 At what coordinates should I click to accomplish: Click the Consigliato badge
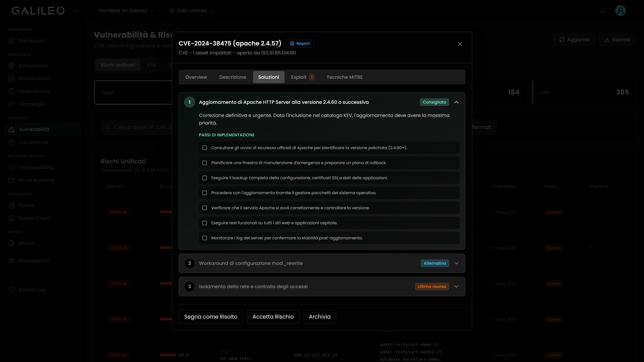click(434, 102)
